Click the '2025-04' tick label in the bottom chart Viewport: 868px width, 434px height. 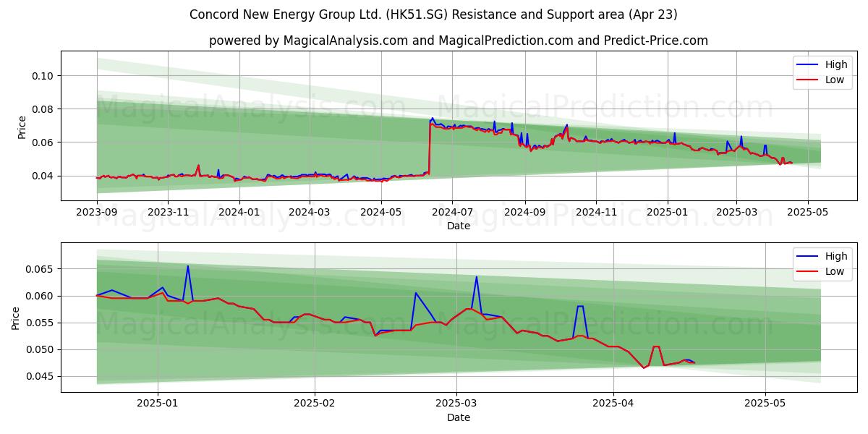[x=613, y=403]
